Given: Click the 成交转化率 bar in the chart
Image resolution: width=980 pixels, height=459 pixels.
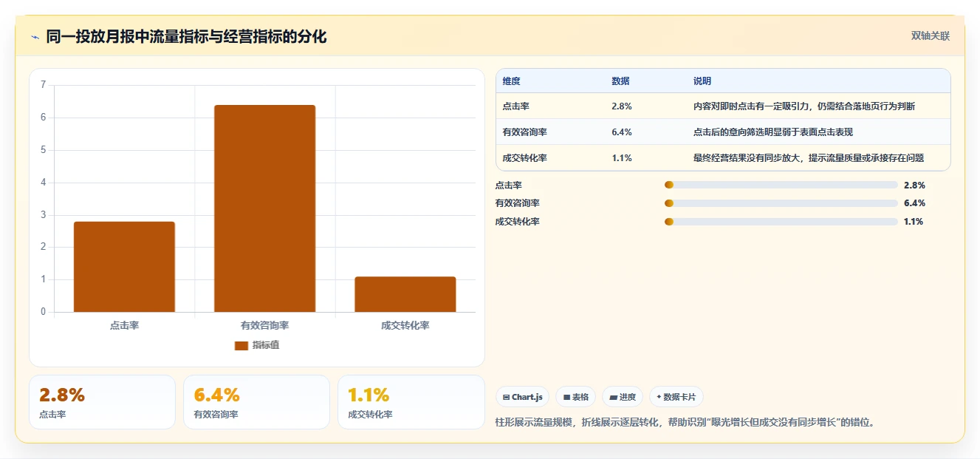Looking at the screenshot, I should point(405,294).
